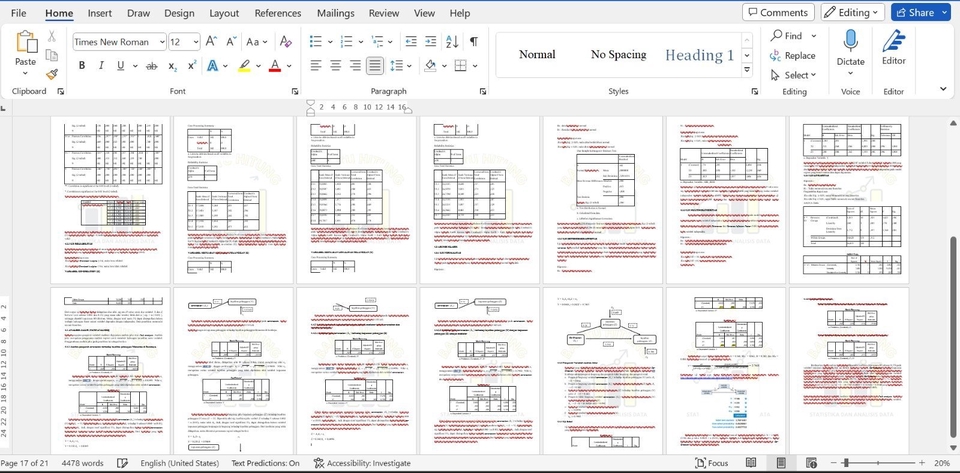This screenshot has height=473, width=960.
Task: Switch to the Draw tab
Action: point(138,13)
